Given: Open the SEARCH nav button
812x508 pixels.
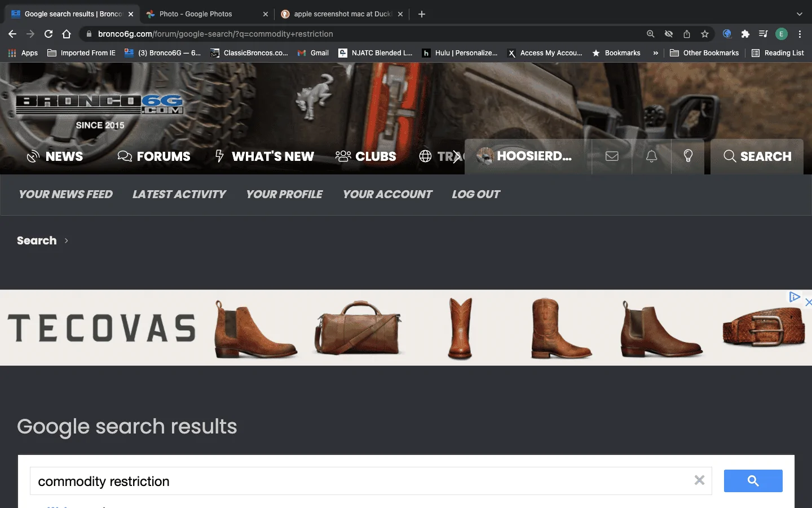Looking at the screenshot, I should pyautogui.click(x=757, y=156).
